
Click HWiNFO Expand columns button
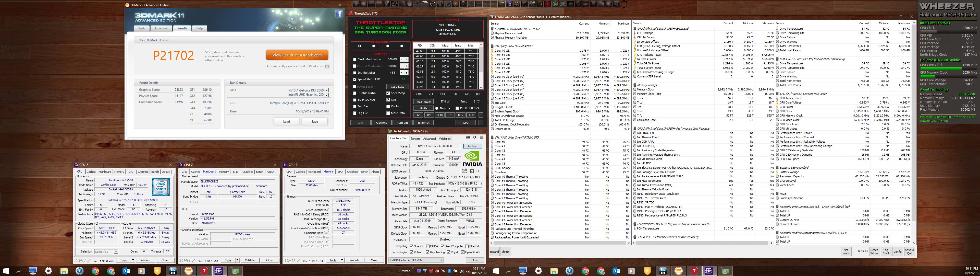pos(494,252)
